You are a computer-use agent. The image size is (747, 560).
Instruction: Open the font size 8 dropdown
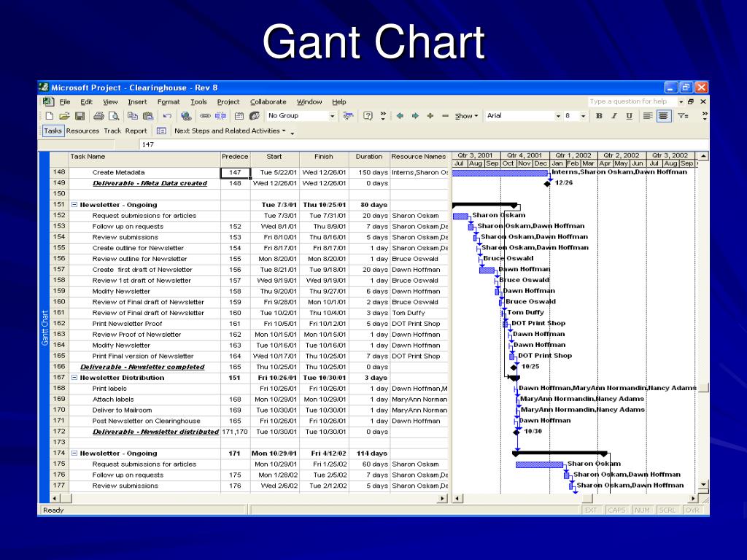tap(583, 116)
